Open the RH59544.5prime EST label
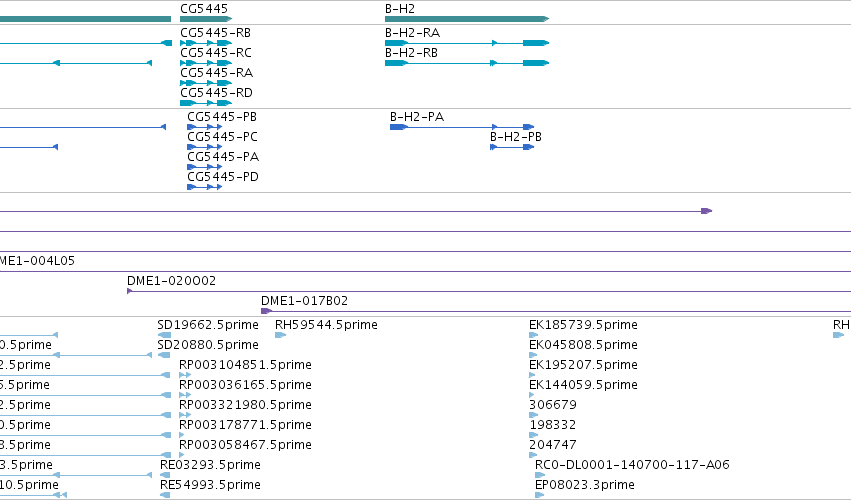The height and width of the screenshot is (500, 851). point(326,325)
